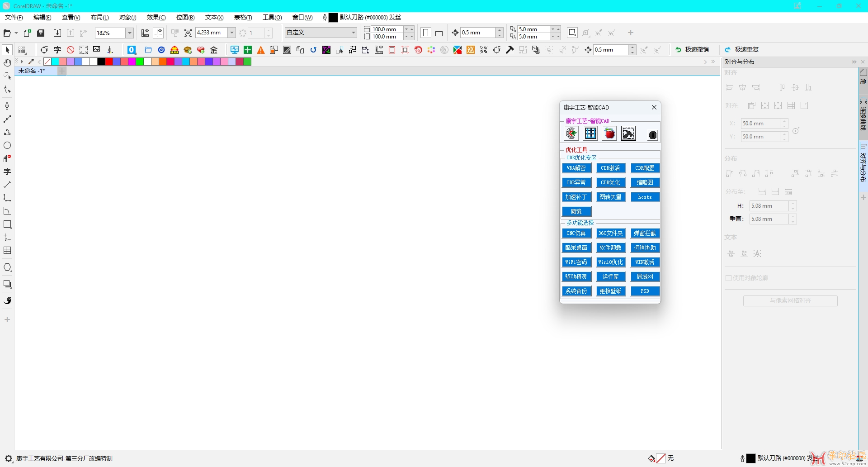Screen dimensions: 868x467
Task: Choose the Polygon tool in toolbox
Action: [7, 267]
